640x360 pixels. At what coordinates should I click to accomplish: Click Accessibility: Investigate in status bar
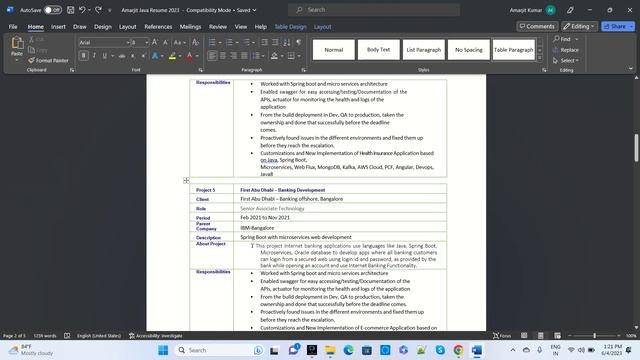[x=156, y=336]
